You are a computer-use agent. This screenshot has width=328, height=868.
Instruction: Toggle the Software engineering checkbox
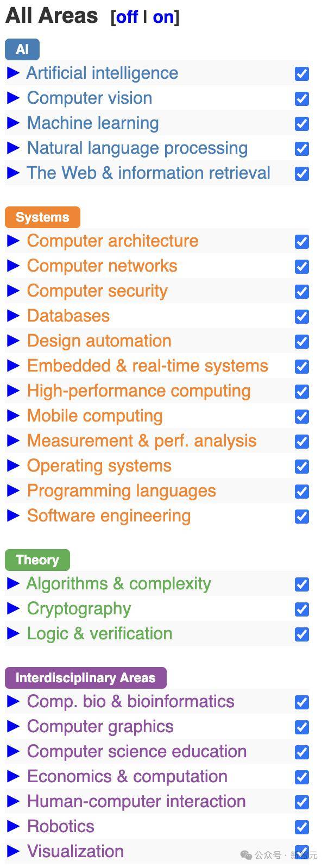point(302,516)
